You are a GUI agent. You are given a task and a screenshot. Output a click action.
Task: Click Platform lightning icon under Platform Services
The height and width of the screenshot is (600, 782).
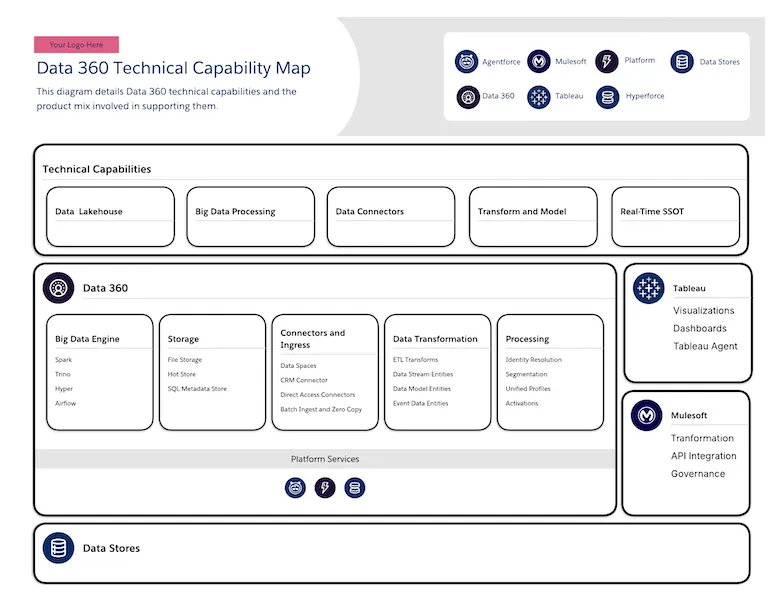coord(325,487)
